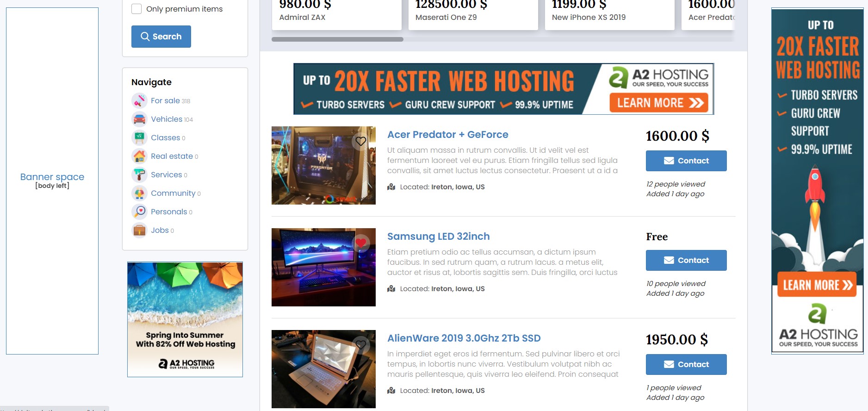Open the Samsung LED monitor thumbnail
Image resolution: width=868 pixels, height=411 pixels.
(323, 267)
